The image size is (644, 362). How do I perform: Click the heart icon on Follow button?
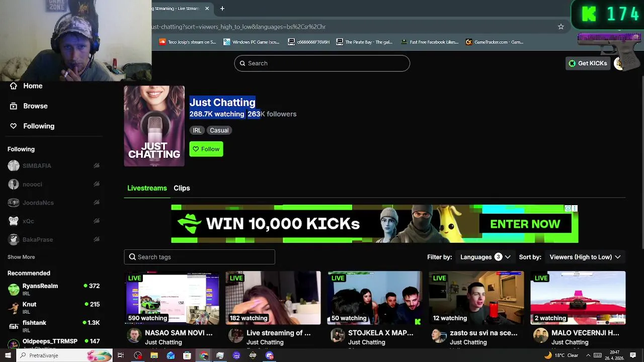click(x=196, y=149)
